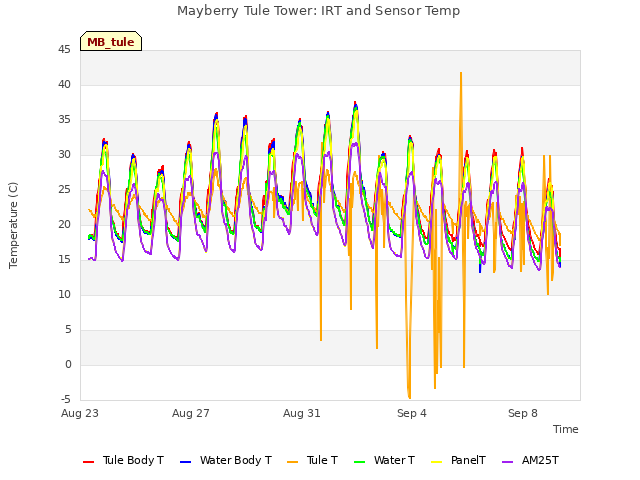Click the lowest orange Tule T dip near -5
This screenshot has width=640, height=480.
pyautogui.click(x=409, y=397)
